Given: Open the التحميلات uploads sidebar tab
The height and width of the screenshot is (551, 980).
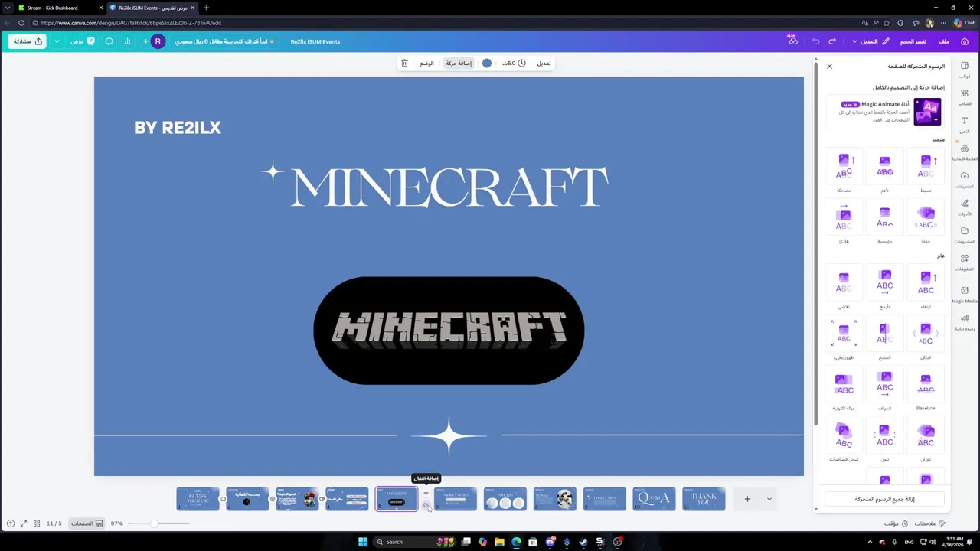Looking at the screenshot, I should (x=965, y=180).
